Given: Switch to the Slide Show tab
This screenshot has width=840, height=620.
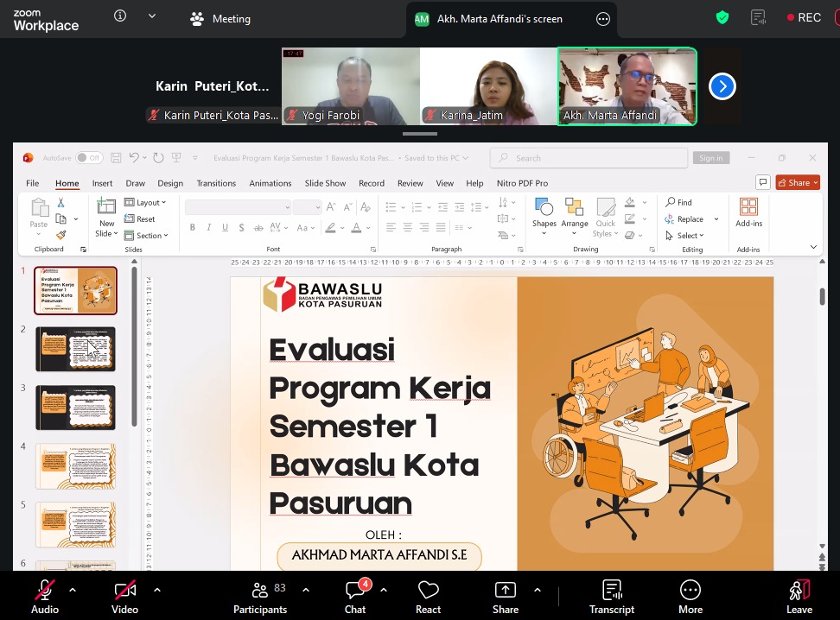Looking at the screenshot, I should click(x=325, y=183).
